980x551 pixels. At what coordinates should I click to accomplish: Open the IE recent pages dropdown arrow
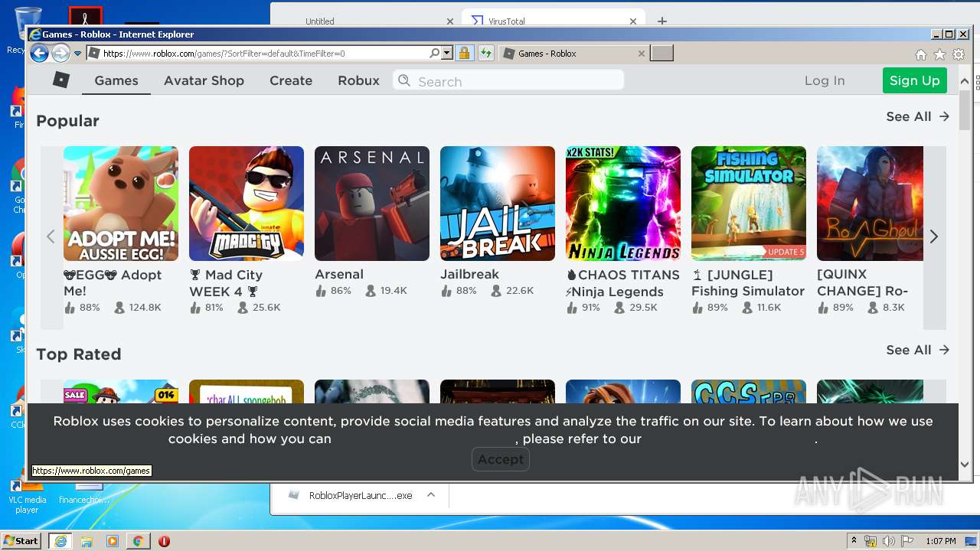(x=77, y=54)
